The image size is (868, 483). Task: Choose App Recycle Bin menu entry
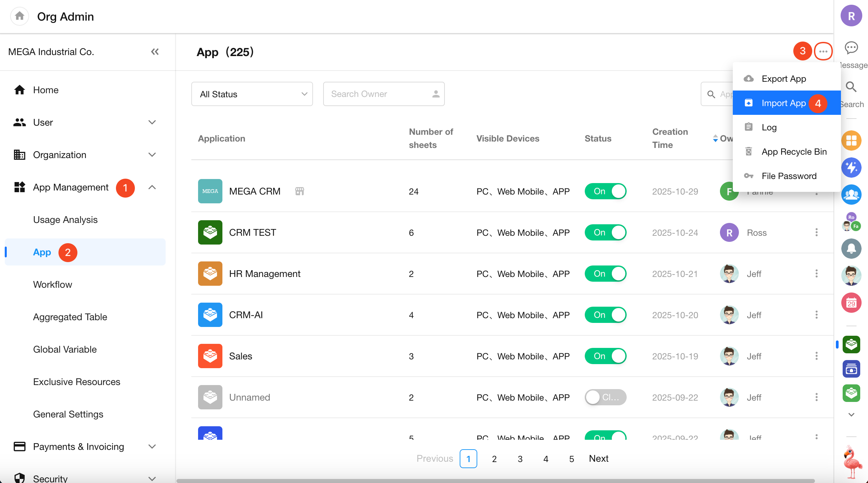[794, 152]
